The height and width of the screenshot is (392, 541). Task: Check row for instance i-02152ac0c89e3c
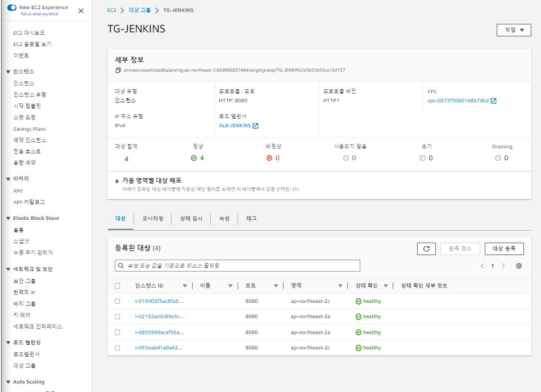point(117,317)
